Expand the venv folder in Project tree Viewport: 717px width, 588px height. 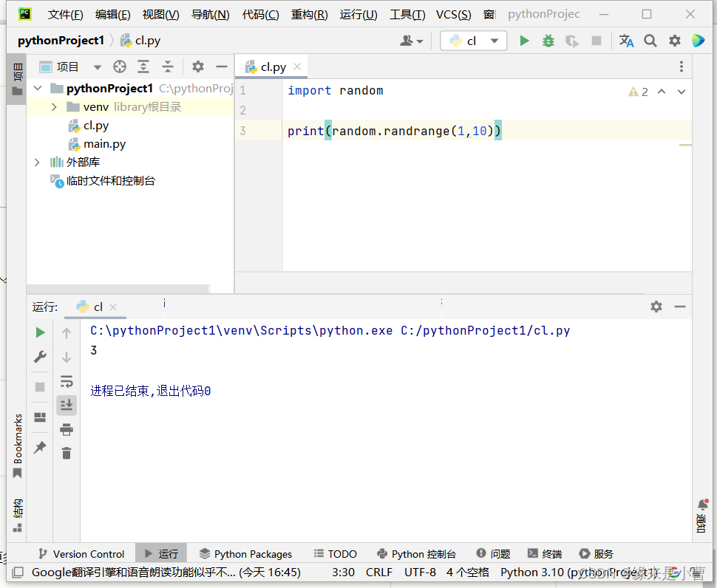[52, 106]
